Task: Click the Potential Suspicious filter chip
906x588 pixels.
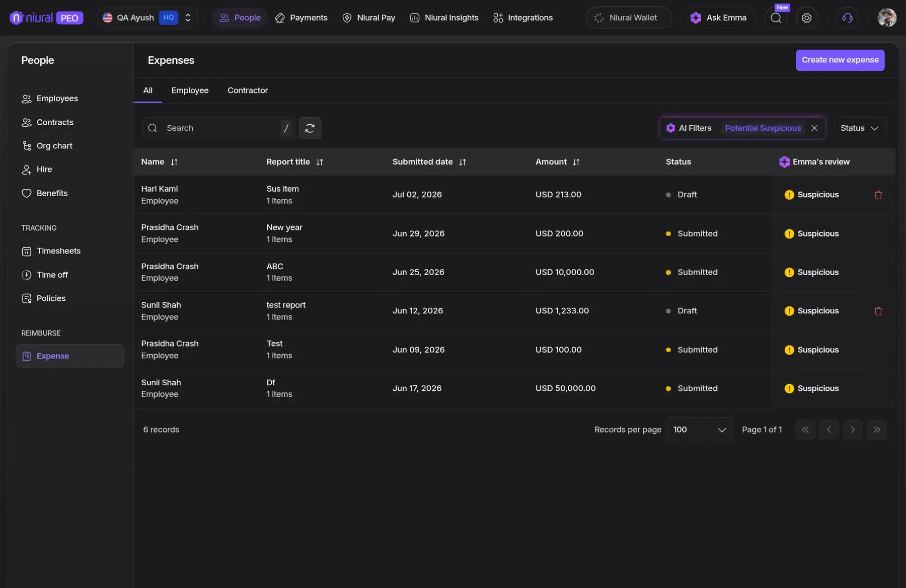Action: 763,128
